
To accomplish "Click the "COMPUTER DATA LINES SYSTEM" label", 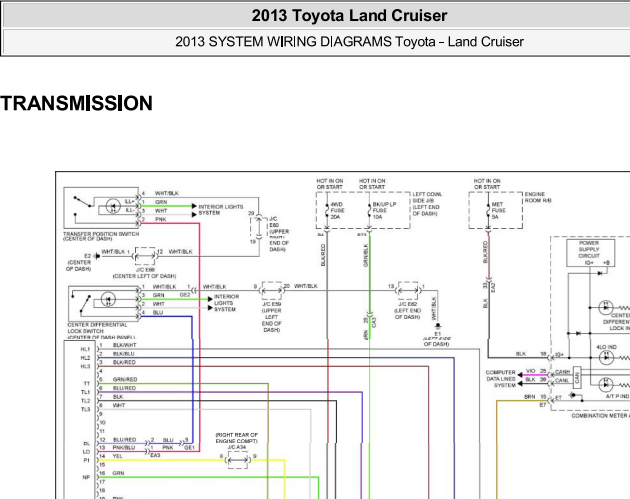I will [x=500, y=379].
